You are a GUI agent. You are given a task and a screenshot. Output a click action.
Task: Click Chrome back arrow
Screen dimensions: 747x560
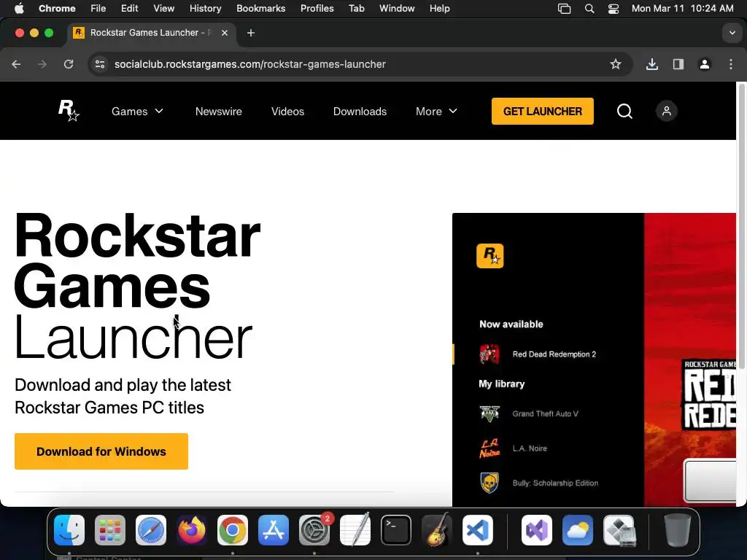[16, 64]
